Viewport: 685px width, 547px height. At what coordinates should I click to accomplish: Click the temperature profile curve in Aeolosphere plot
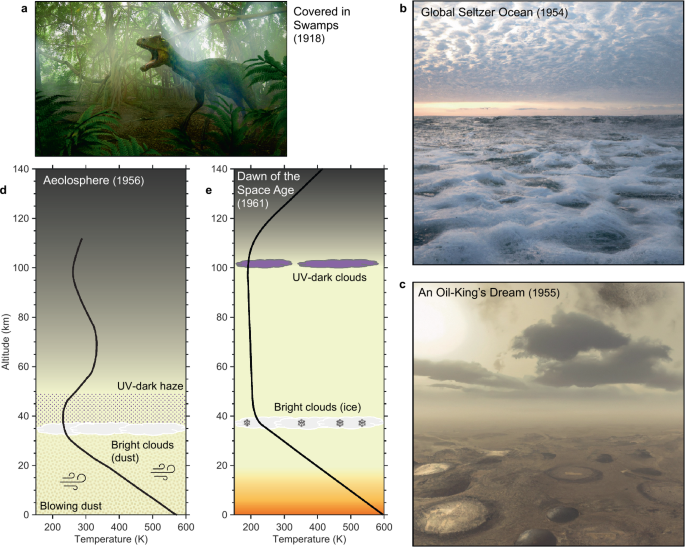[95, 345]
